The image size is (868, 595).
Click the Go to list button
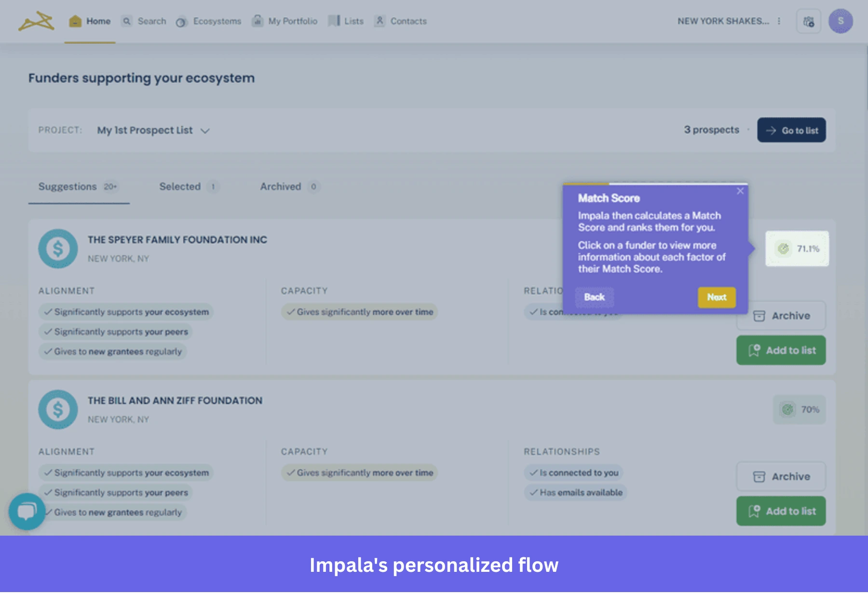791,130
